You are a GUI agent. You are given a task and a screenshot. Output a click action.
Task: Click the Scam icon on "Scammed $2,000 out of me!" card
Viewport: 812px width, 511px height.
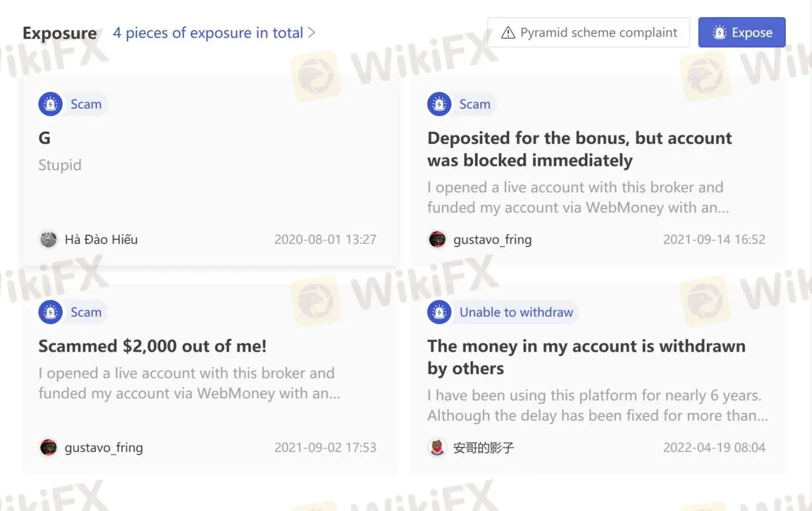point(50,312)
